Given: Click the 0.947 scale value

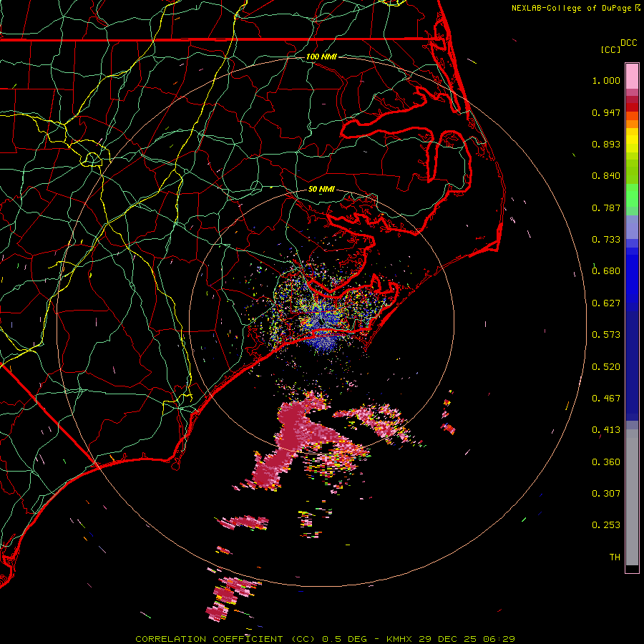Looking at the screenshot, I should (x=606, y=112).
